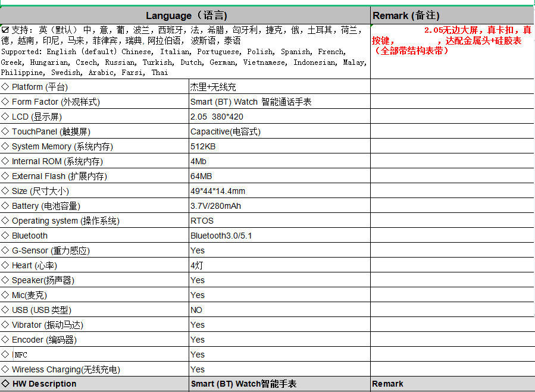Click the 4Mb Internal ROM value
Screen dimensions: 535x392
pos(198,161)
